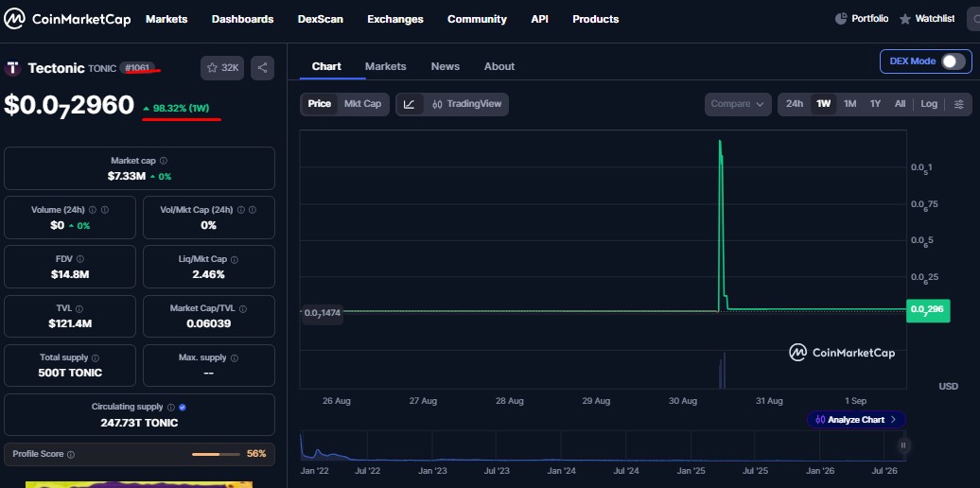Click the CoinMarketCap logo
The image size is (980, 488).
tap(67, 19)
